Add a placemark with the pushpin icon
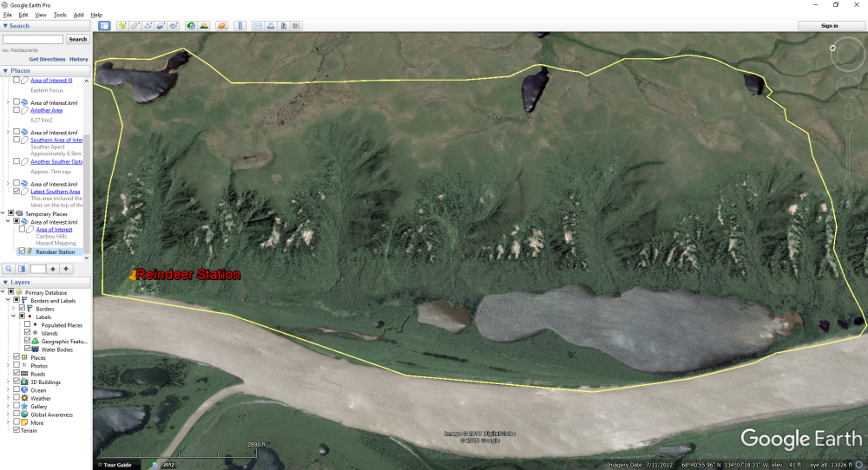 pyautogui.click(x=122, y=25)
